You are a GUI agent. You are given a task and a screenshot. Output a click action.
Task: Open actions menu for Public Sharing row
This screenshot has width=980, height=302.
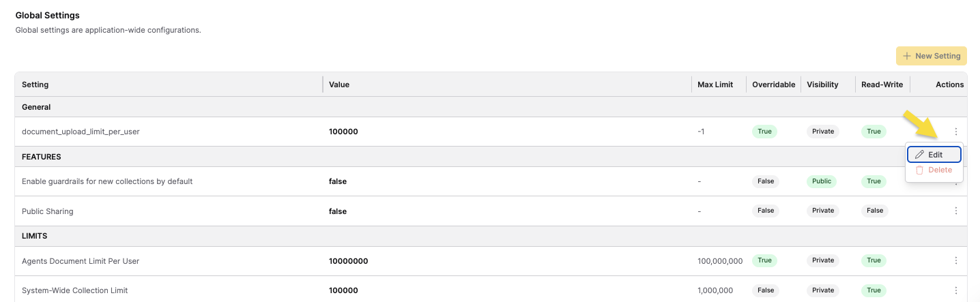pyautogui.click(x=955, y=211)
